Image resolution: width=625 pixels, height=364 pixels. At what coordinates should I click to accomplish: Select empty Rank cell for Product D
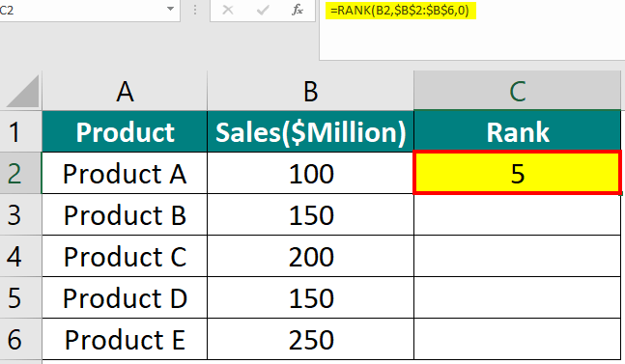518,298
